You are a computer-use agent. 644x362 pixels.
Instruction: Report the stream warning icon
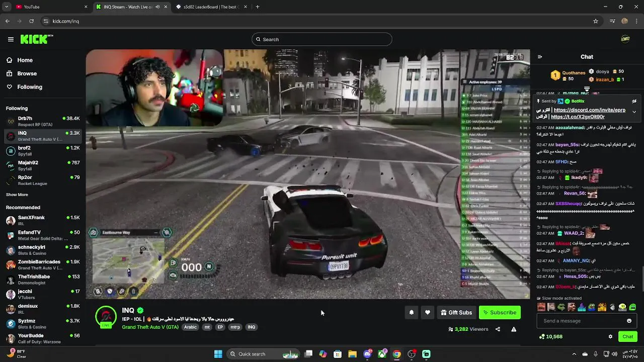click(514, 329)
